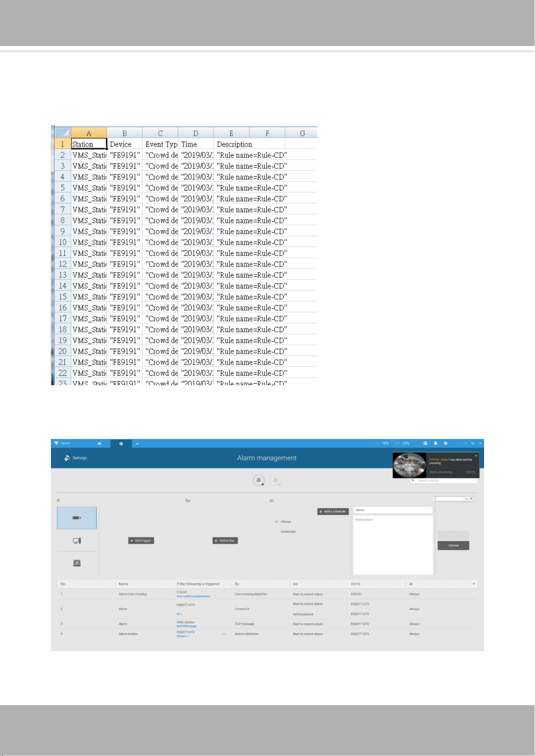Open the layout grid icon in title bar
Screen dimensions: 535x756
(425, 443)
